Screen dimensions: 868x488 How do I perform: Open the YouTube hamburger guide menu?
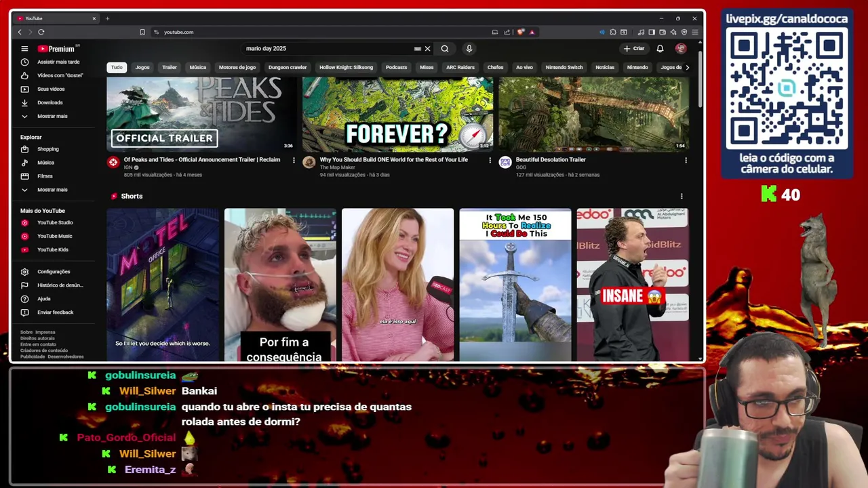pos(24,49)
